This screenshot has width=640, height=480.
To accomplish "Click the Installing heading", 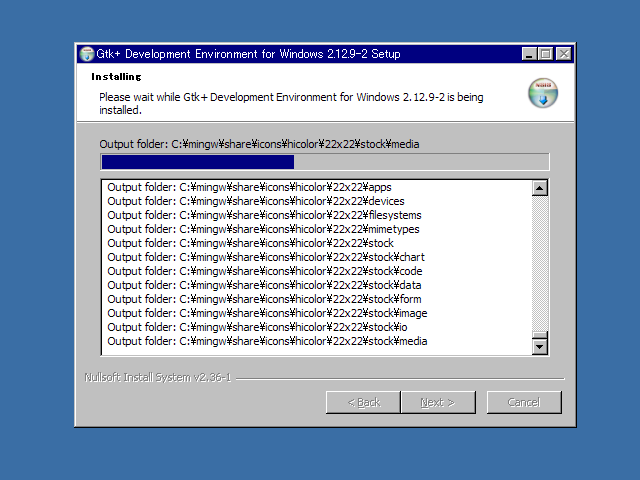I will click(116, 77).
